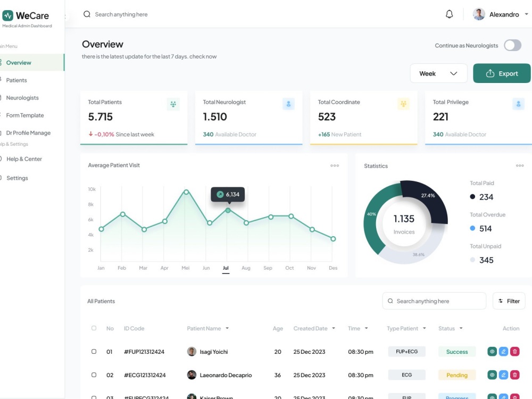Sort by Time column arrow
Screen dimensions: 532x399
pyautogui.click(x=366, y=328)
